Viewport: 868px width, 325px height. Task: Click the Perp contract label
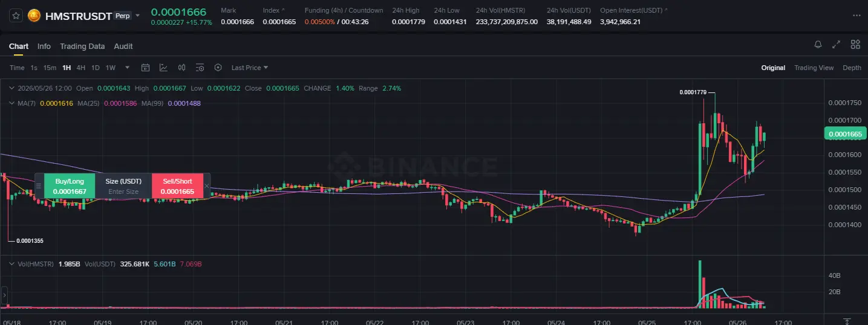[122, 16]
